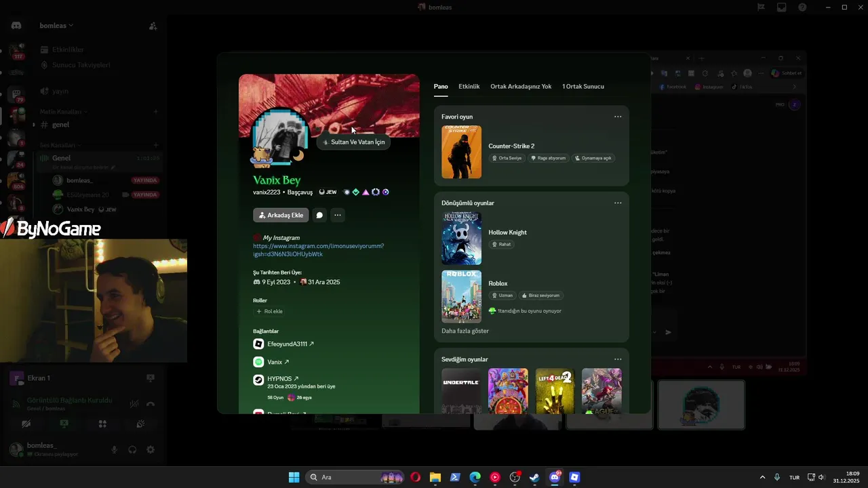Click the Roblox connection icon beside EfeoyundA3111

tap(258, 344)
